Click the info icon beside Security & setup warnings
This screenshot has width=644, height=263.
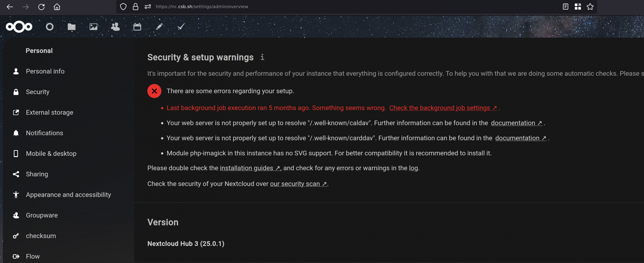262,57
